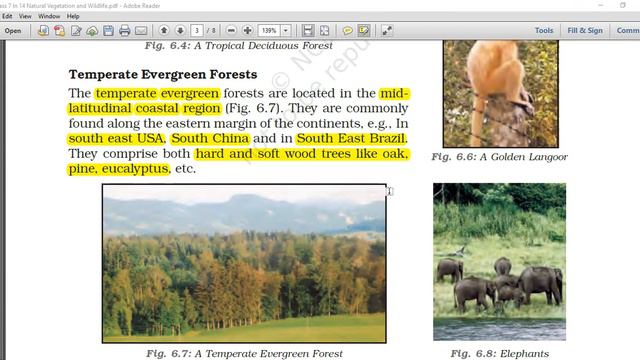Image resolution: width=640 pixels, height=360 pixels.
Task: Select the highlight text tool icon
Action: coord(364,31)
